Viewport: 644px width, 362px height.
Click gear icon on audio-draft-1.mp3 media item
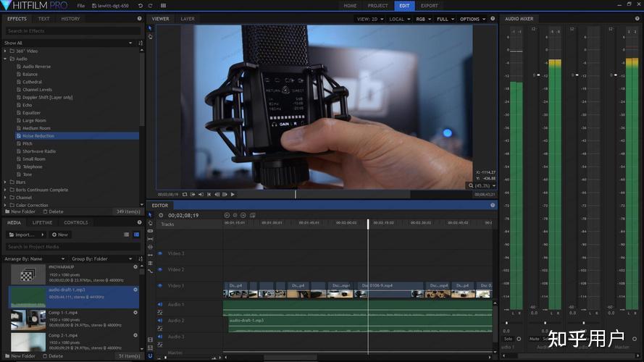[135, 289]
